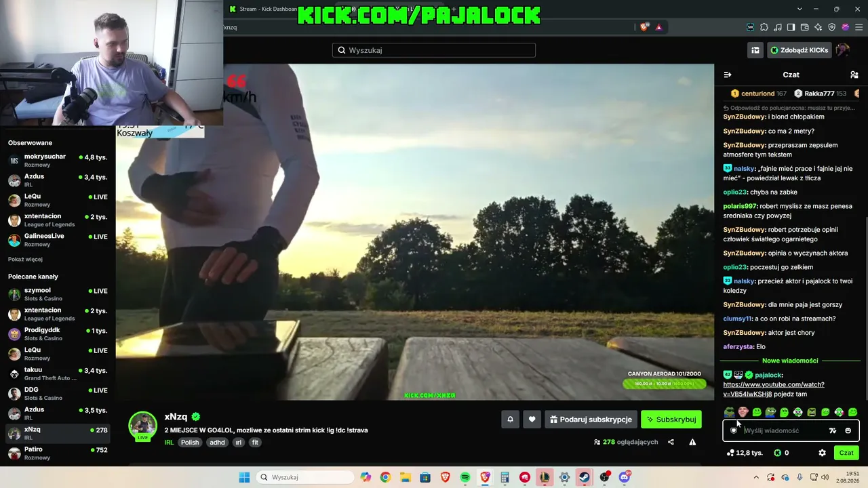Toggle the Brave sidebar panel
The height and width of the screenshot is (488, 868).
pyautogui.click(x=791, y=27)
